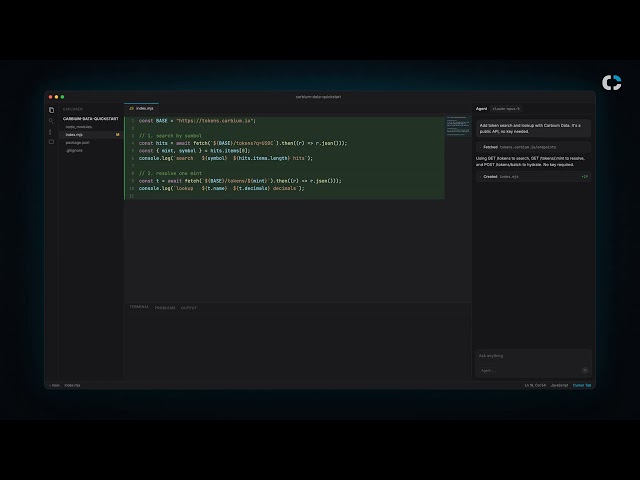Viewport: 640px width, 480px height.
Task: Click the send button in agent input
Action: pyautogui.click(x=584, y=370)
